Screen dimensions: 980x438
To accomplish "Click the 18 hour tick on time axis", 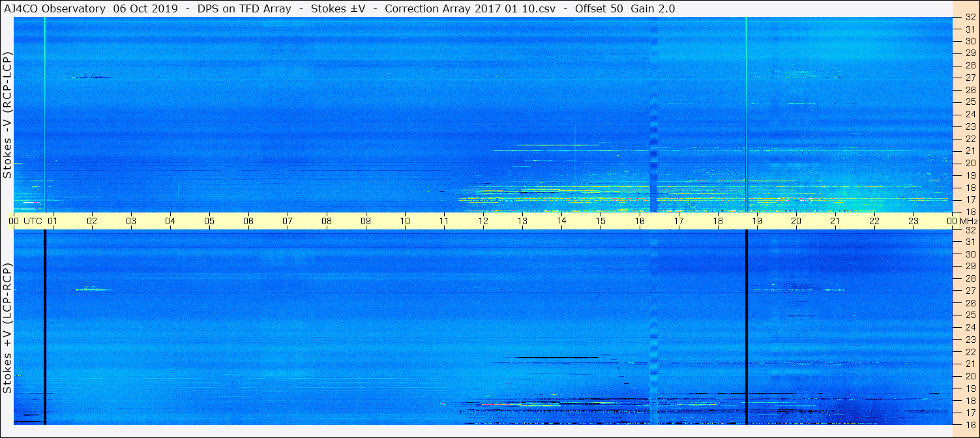I will click(x=718, y=221).
